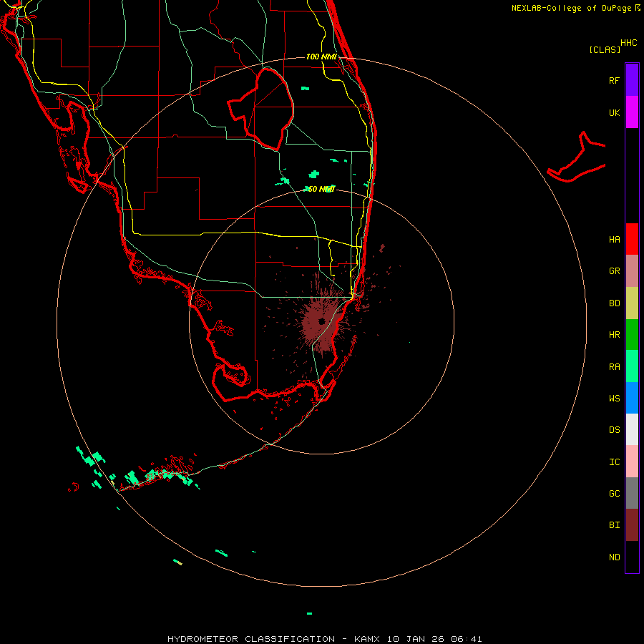
Task: Click the 'KAMX' station ID in the footer
Action: [x=367, y=639]
